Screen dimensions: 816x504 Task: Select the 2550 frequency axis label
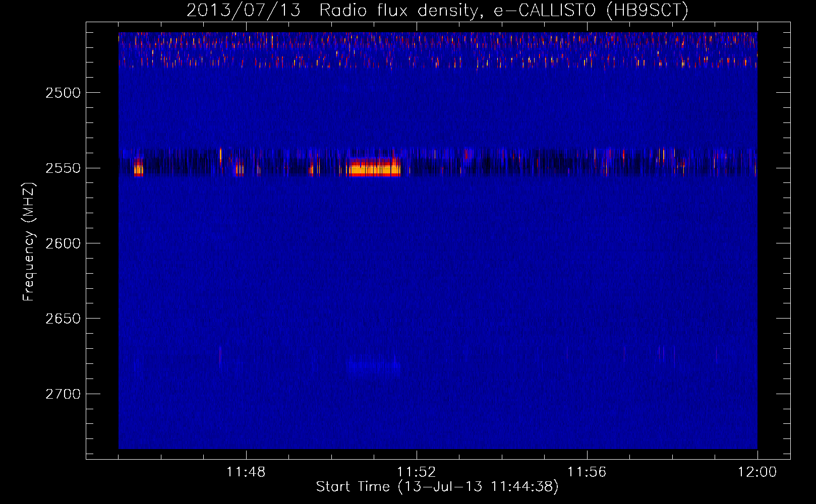click(x=63, y=168)
